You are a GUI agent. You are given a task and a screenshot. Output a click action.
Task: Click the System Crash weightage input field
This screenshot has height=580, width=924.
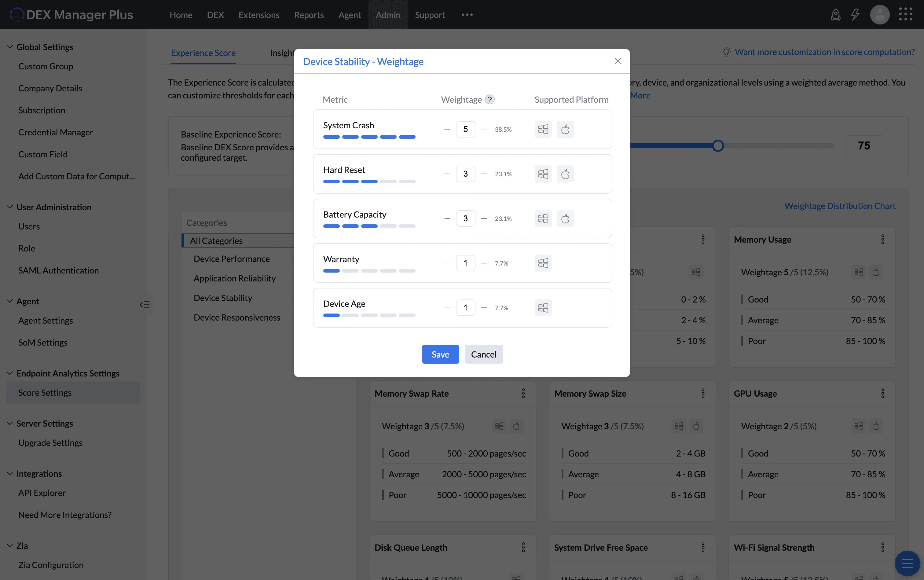[x=465, y=129]
